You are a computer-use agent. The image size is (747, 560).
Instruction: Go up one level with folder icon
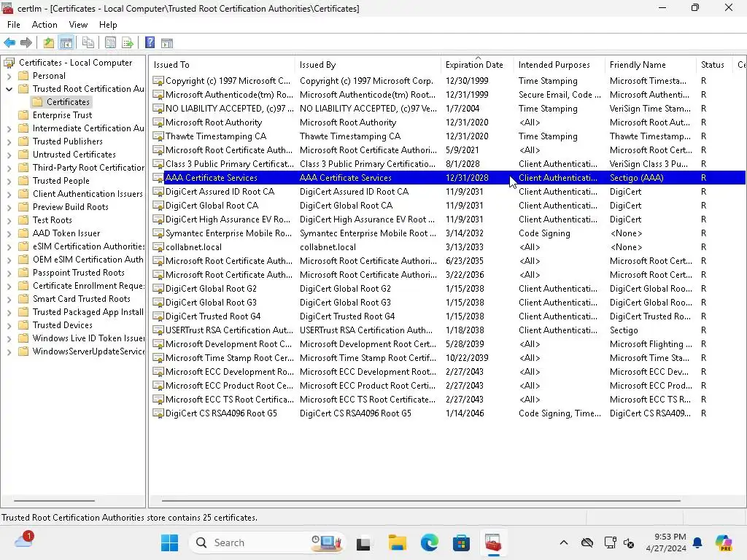(48, 43)
